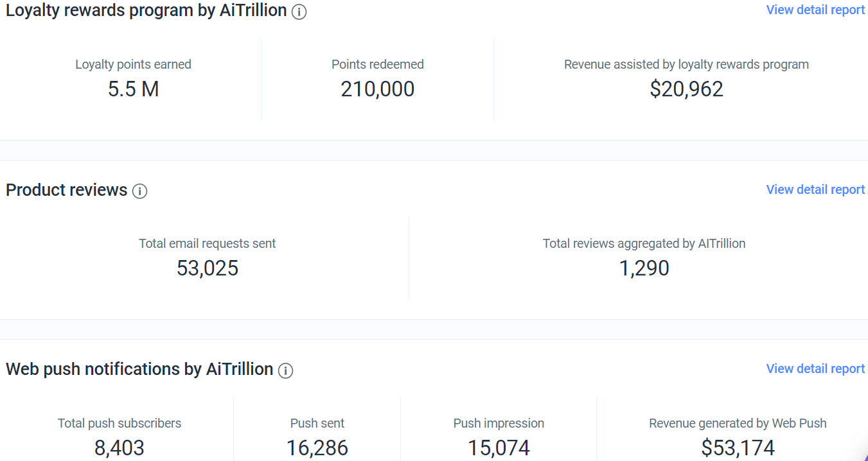The image size is (868, 461).
Task: Select the 1,290 total reviews aggregated value
Action: (x=644, y=268)
